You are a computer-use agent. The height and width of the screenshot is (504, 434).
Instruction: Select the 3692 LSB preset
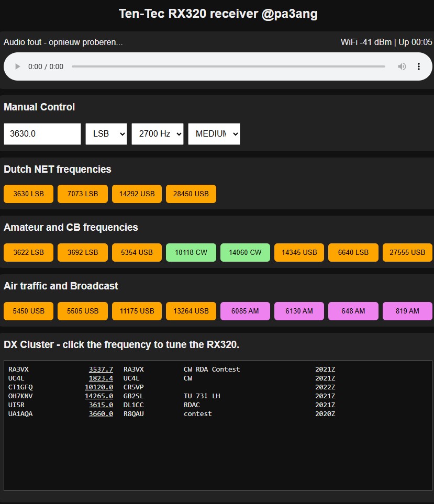pyautogui.click(x=83, y=252)
